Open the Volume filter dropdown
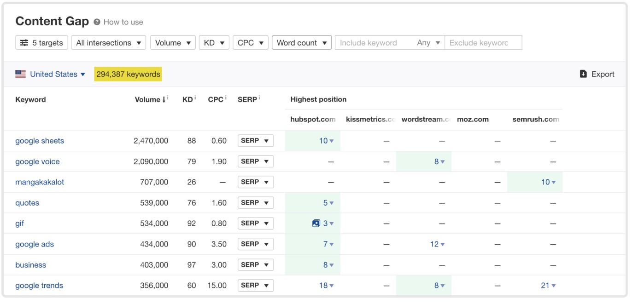Image resolution: width=644 pixels, height=304 pixels. [173, 43]
